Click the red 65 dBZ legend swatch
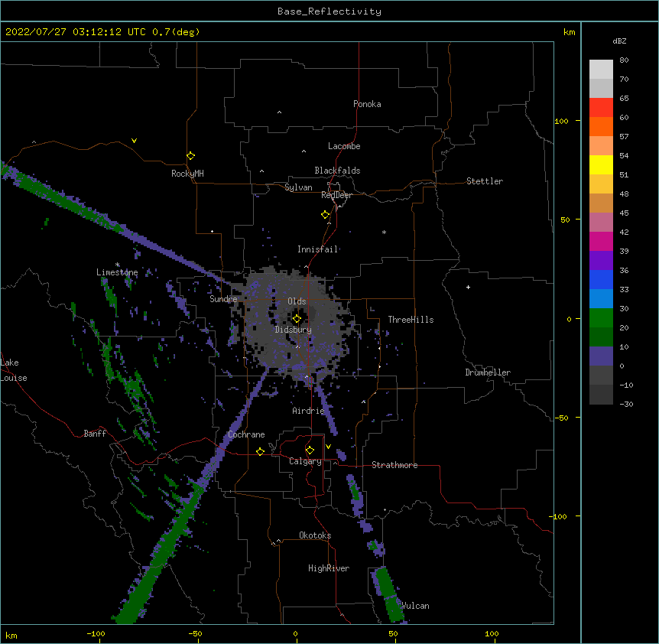Viewport: 659px width, 644px height. pos(601,108)
